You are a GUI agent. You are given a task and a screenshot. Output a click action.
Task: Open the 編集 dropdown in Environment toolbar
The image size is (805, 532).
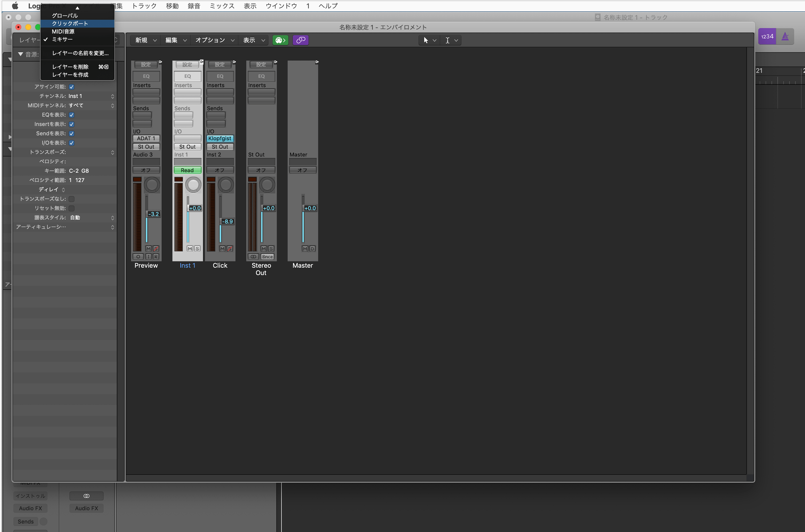pos(176,40)
